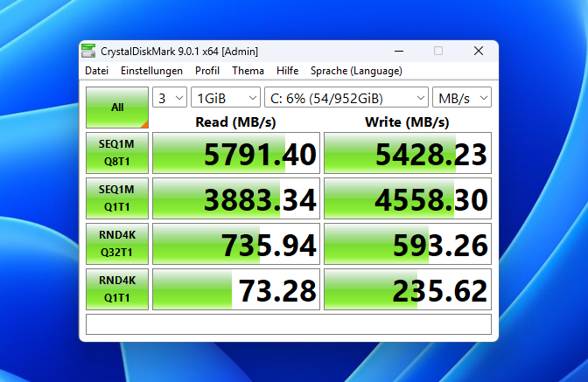This screenshot has width=588, height=382.
Task: Open the drive selector C: 6% (54/952GiB)
Action: click(x=346, y=98)
